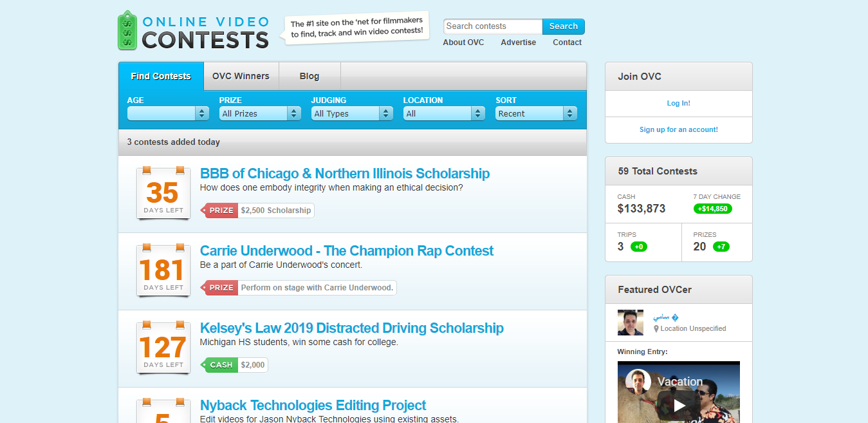The image size is (868, 423).
Task: Click the blue Search button
Action: pos(564,26)
